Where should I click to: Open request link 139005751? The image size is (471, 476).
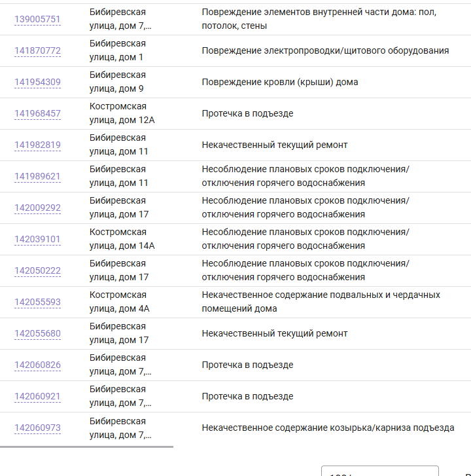[x=37, y=19]
